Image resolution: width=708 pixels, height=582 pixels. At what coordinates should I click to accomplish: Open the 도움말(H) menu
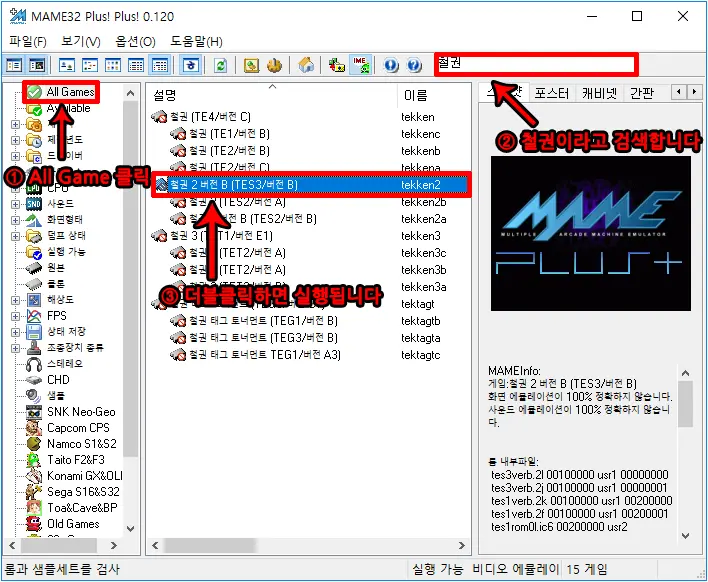pyautogui.click(x=196, y=42)
